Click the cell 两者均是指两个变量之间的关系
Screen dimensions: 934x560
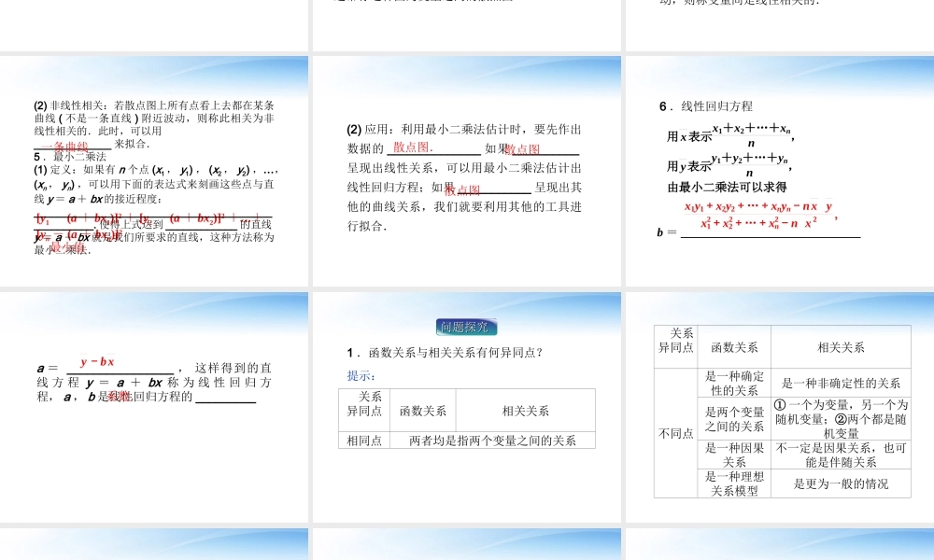pos(492,441)
